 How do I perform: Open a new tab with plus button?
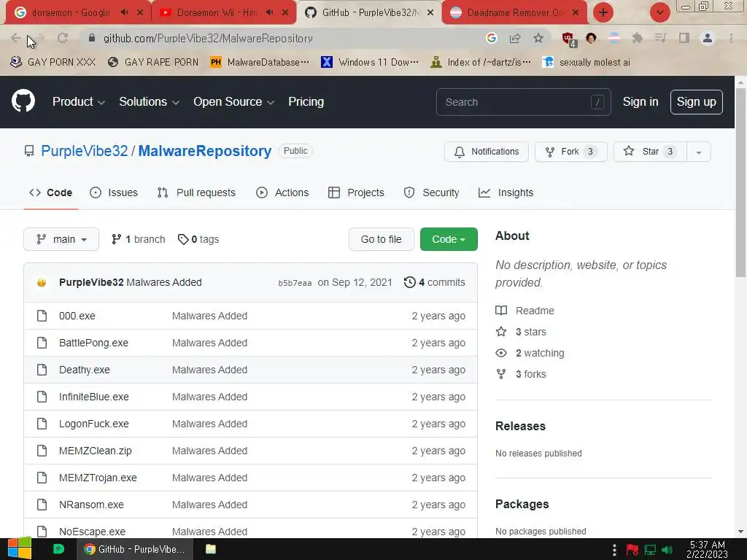pos(603,12)
